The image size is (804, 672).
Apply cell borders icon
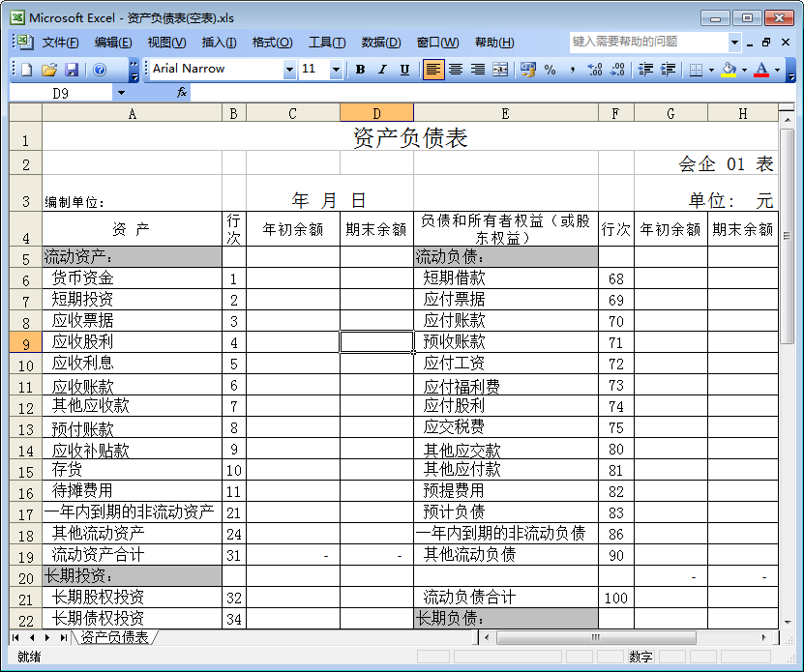(x=696, y=70)
